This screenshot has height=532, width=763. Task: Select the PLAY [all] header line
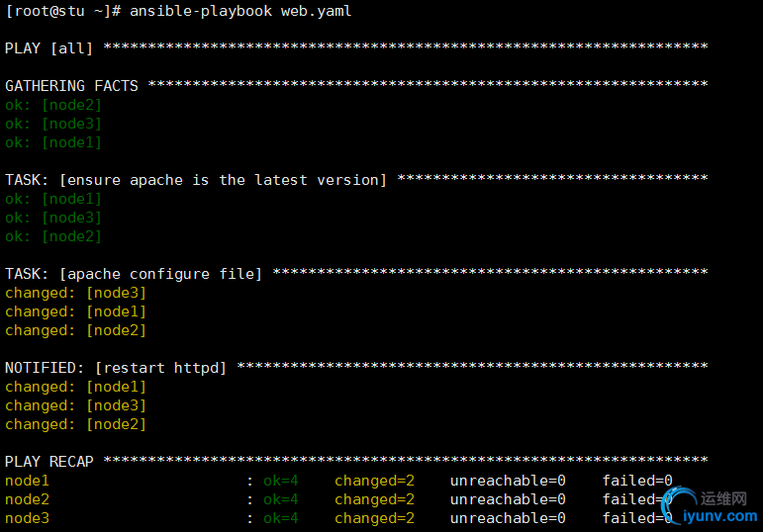[49, 48]
